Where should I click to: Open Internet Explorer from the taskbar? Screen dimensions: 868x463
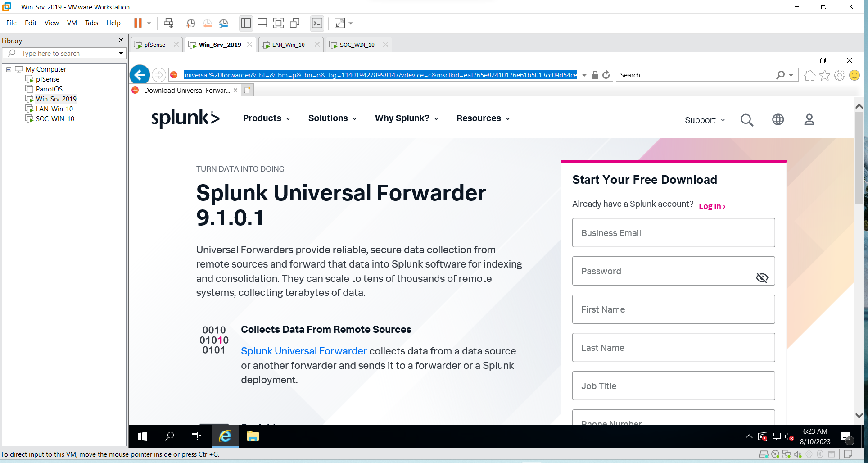pos(225,436)
